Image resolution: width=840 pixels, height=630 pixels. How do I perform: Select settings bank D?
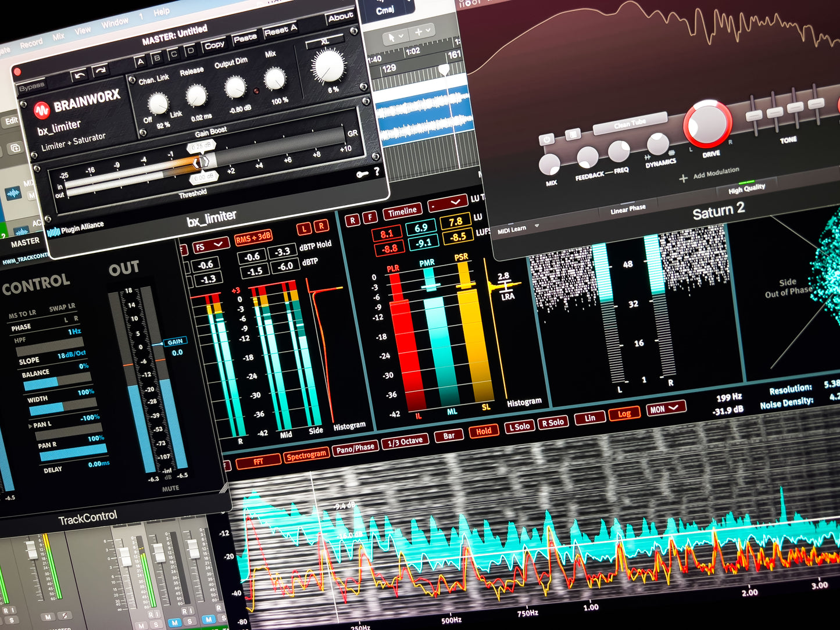[190, 51]
